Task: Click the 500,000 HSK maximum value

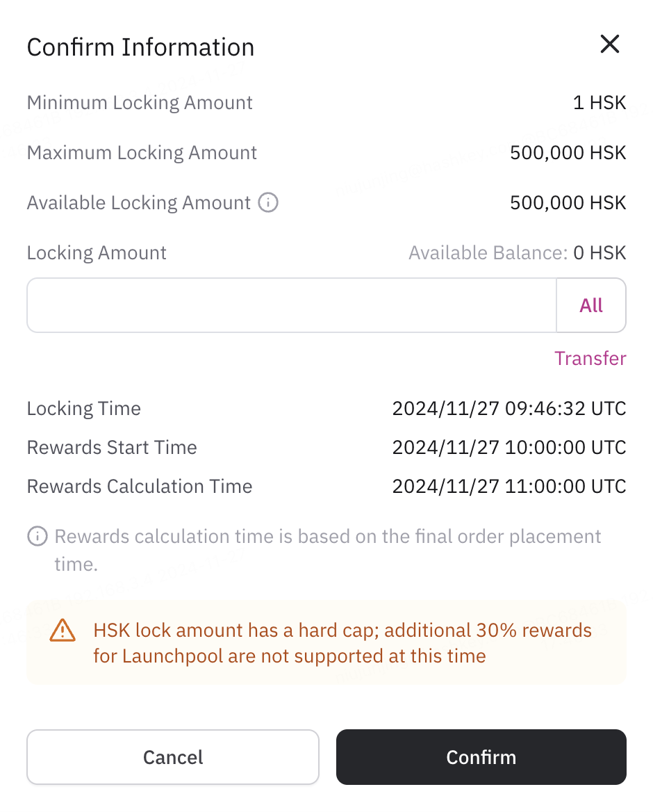Action: (x=568, y=153)
